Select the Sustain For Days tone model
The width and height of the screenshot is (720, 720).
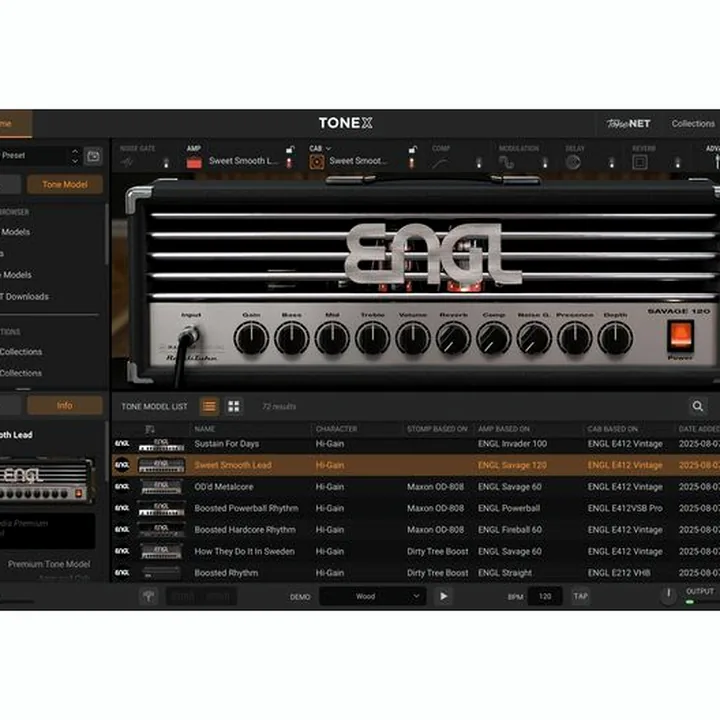point(416,444)
